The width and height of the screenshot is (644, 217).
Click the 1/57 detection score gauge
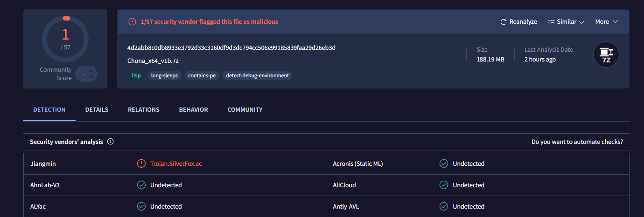[65, 39]
